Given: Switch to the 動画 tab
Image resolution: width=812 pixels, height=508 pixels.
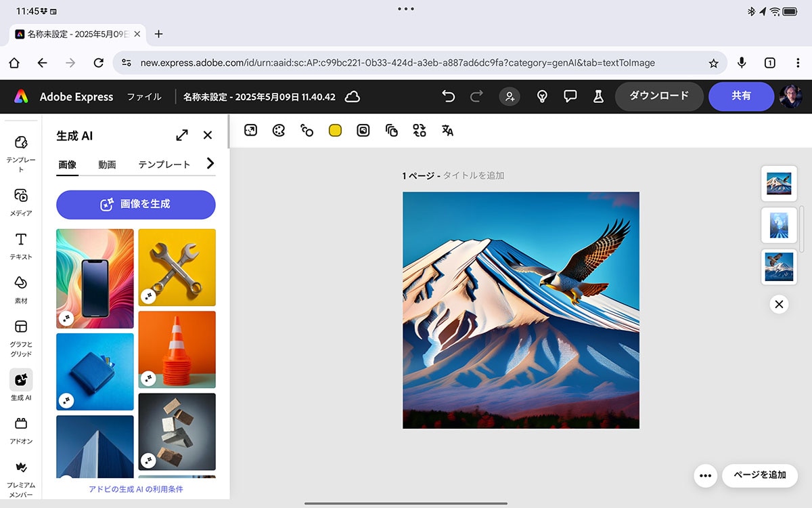Looking at the screenshot, I should (x=107, y=164).
